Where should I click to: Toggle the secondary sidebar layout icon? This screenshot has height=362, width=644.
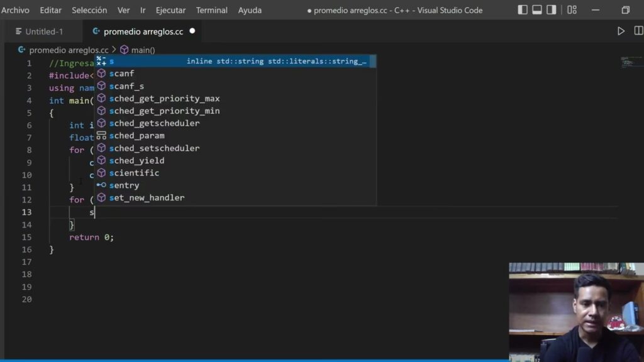click(552, 10)
